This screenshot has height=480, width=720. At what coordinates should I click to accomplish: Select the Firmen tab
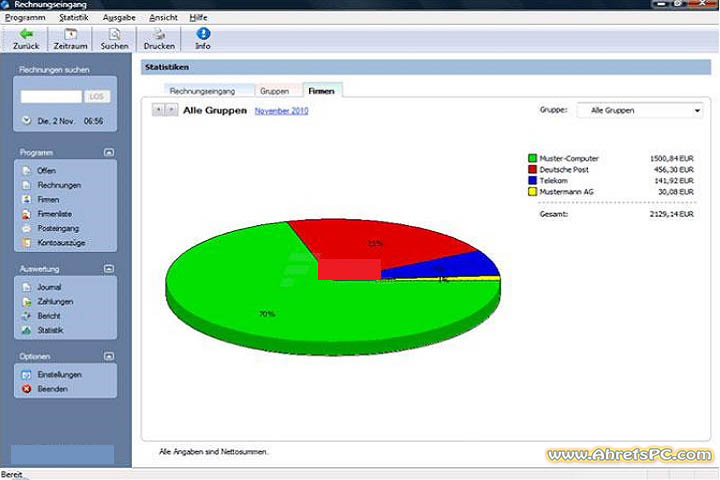tap(321, 91)
